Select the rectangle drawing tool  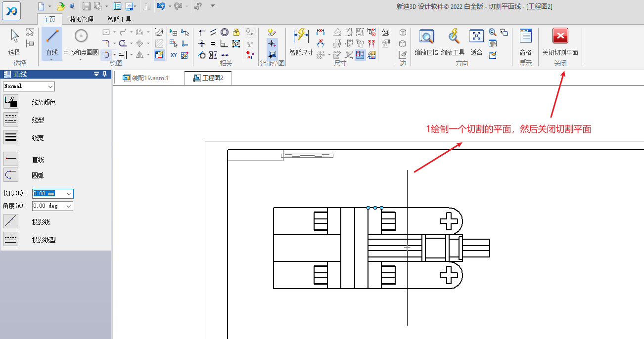(x=106, y=32)
